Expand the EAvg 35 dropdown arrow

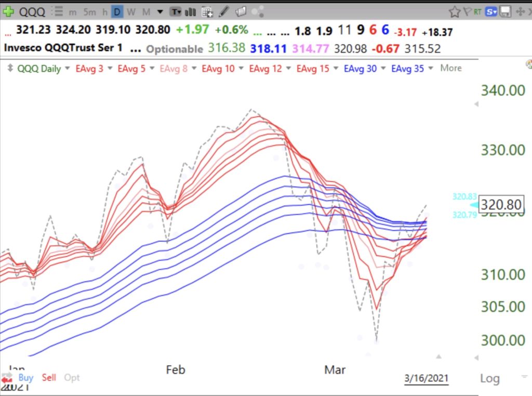[431, 68]
